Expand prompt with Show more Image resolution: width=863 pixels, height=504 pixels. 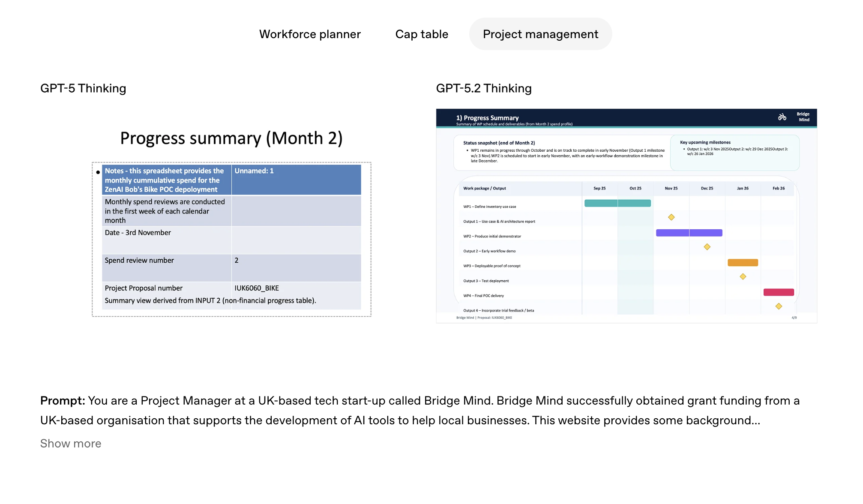[x=71, y=443]
